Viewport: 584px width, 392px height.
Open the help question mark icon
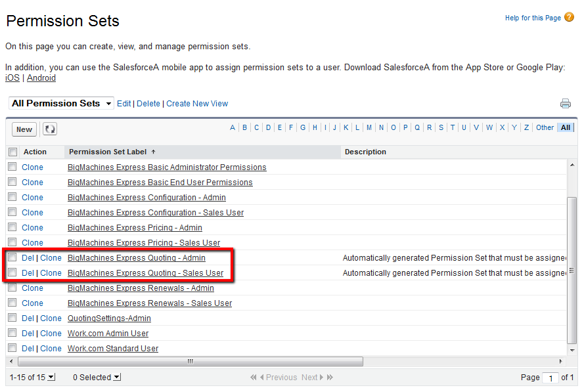(x=569, y=18)
